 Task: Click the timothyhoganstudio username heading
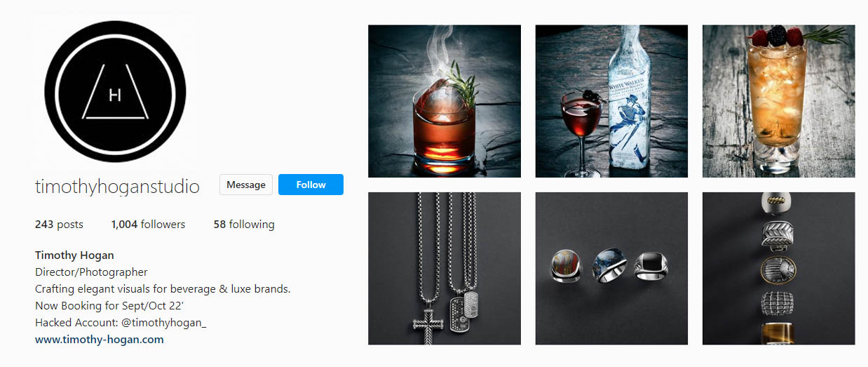tap(117, 187)
